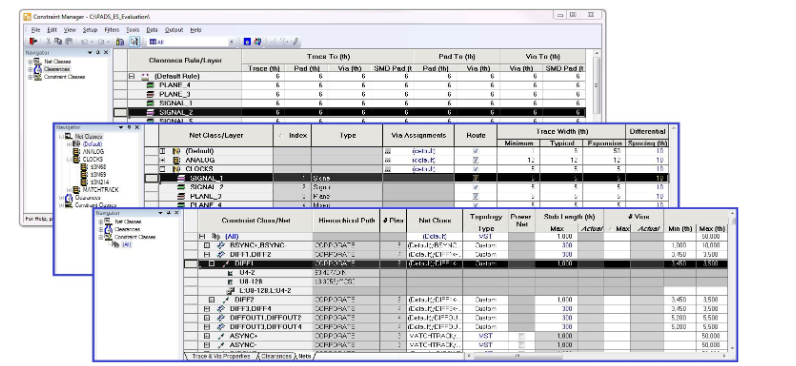
Task: Switch to the Clearances tab at the bottom
Action: 277,356
